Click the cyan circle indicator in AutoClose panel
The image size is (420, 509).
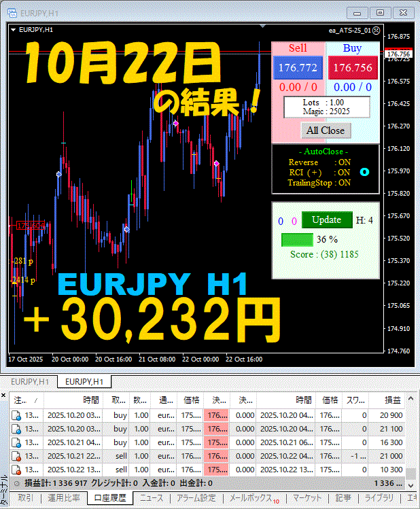(x=364, y=172)
